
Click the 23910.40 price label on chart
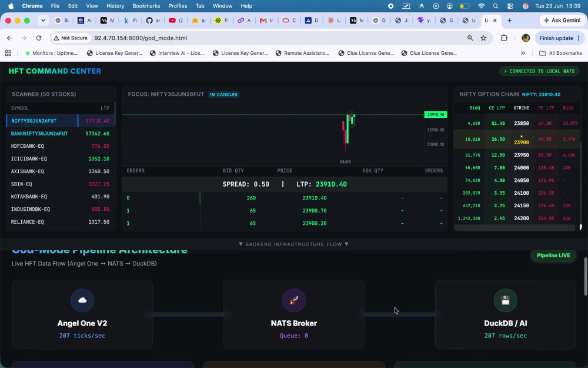point(435,115)
